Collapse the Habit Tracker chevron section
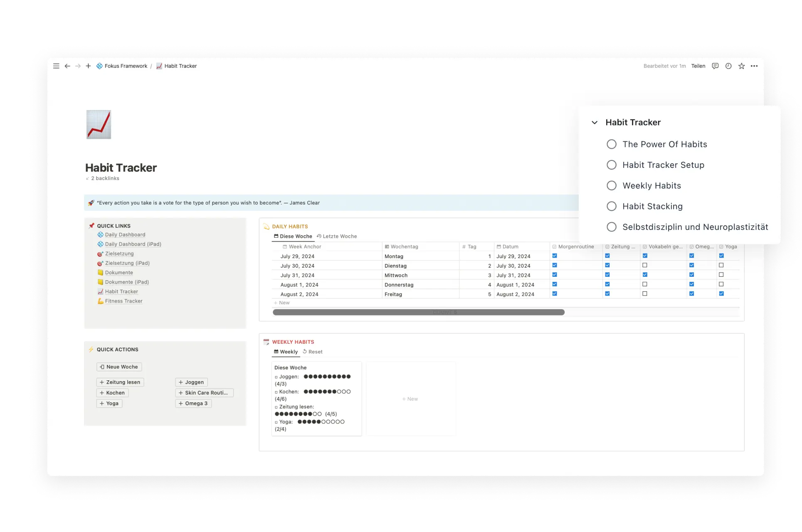 (x=595, y=123)
